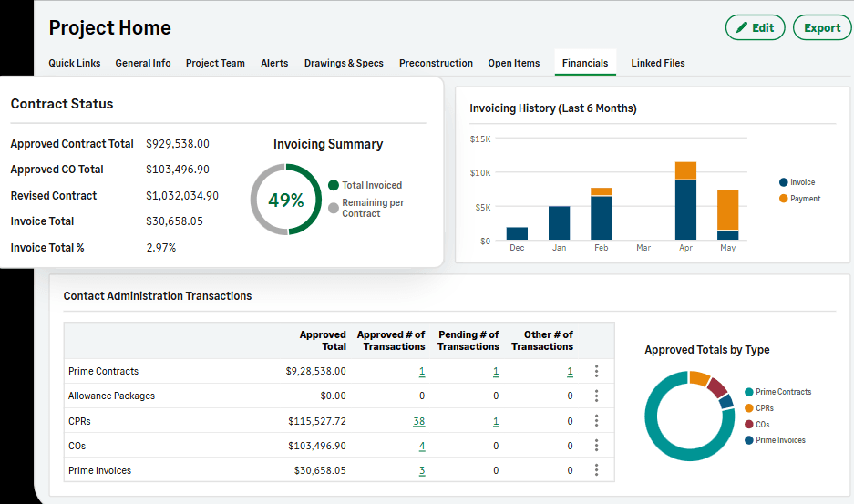The image size is (854, 504).
Task: Click the Apr invoice bar segment
Action: (x=685, y=210)
